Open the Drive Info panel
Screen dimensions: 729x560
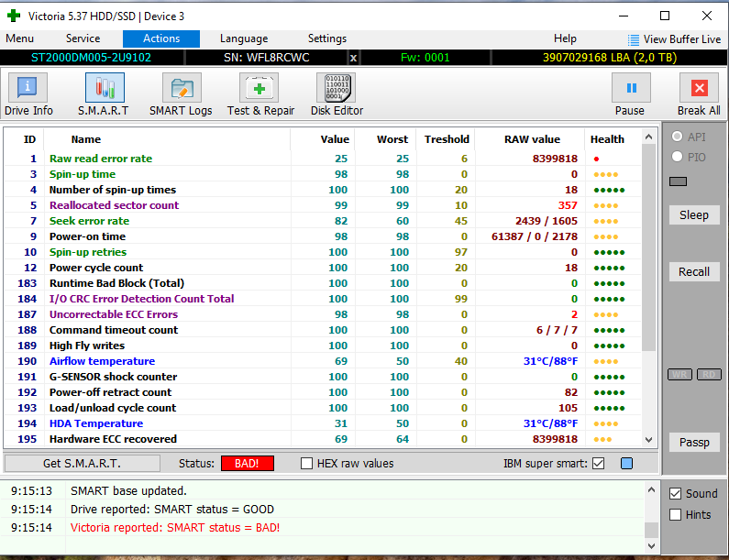[x=29, y=94]
